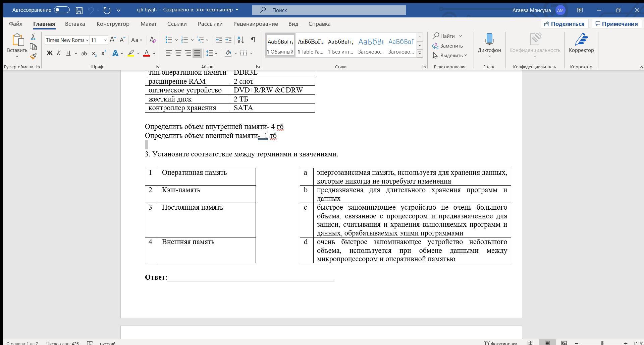Click the Format Painter brush icon
The image size is (644, 345).
coord(33,56)
